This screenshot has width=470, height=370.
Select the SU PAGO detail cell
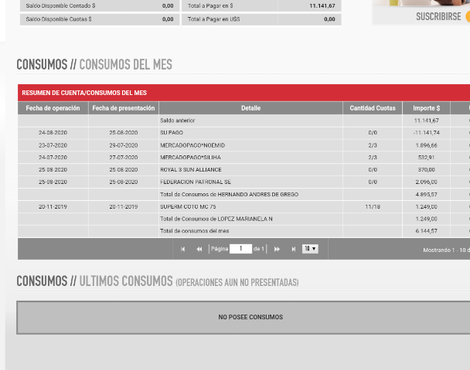coord(250,133)
